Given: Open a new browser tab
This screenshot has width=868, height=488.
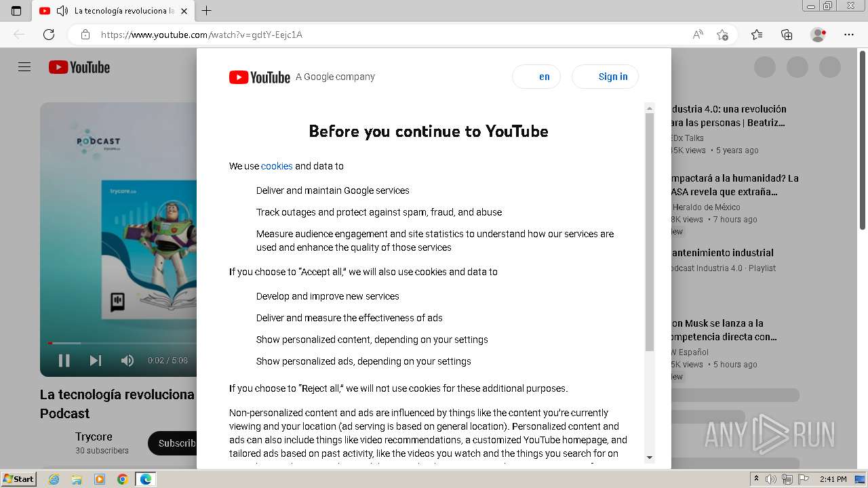Looking at the screenshot, I should click(207, 11).
